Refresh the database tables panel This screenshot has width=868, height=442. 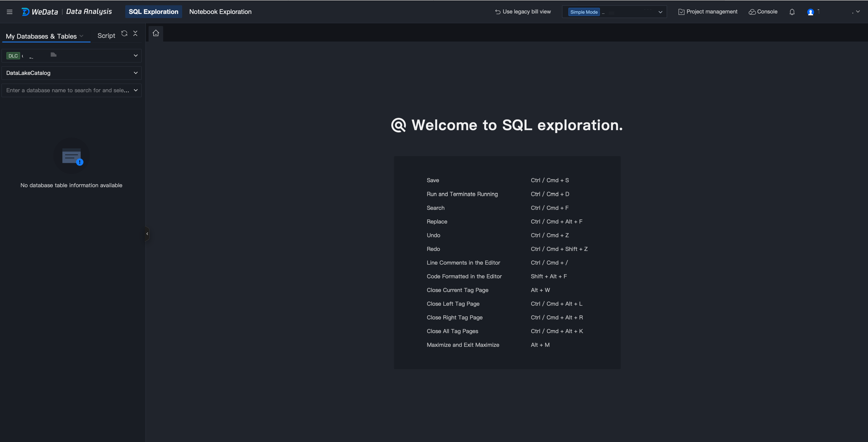(x=124, y=33)
